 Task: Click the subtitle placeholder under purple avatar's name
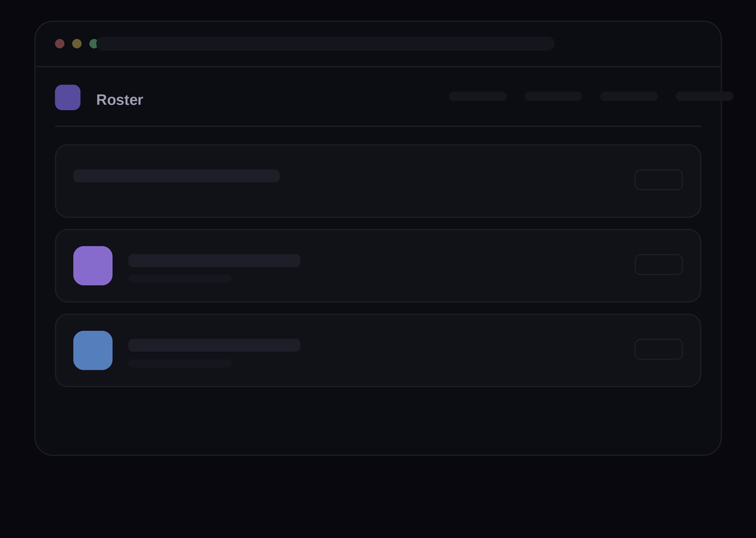pos(180,279)
